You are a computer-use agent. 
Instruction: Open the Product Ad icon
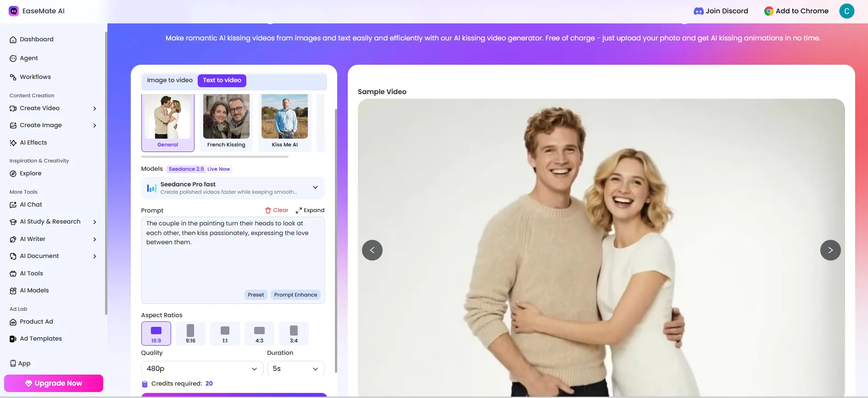[x=13, y=322]
